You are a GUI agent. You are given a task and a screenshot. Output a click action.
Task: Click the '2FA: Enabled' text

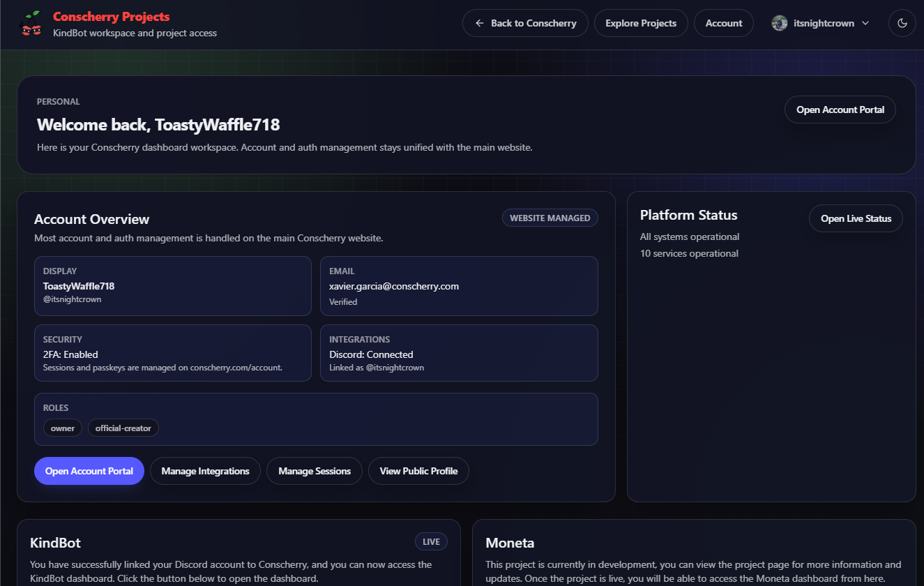(x=70, y=354)
